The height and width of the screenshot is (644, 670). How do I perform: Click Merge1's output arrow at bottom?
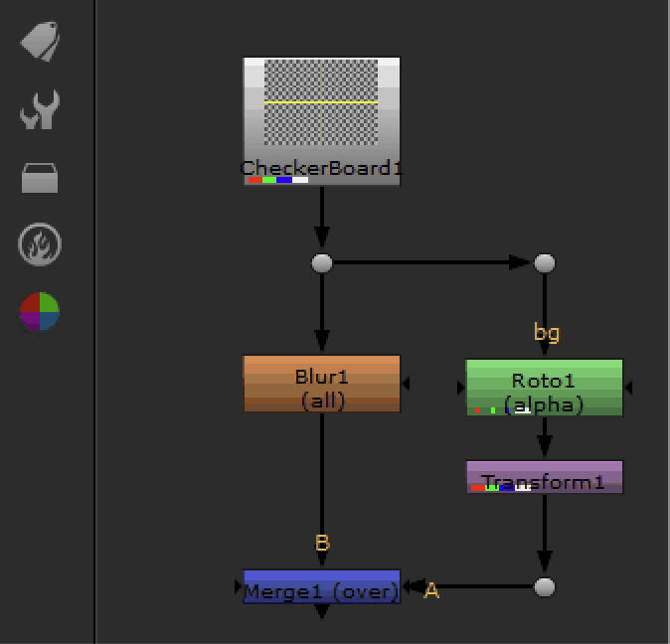click(x=322, y=612)
